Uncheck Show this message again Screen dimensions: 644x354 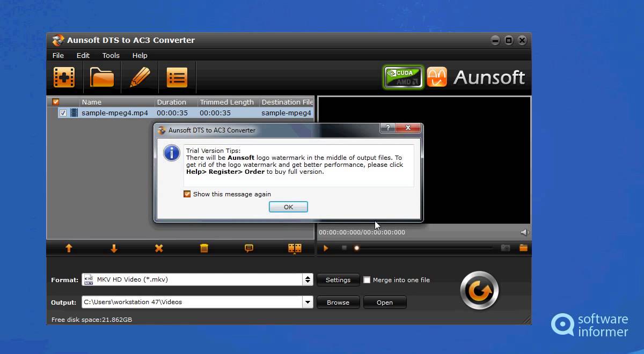tap(187, 194)
